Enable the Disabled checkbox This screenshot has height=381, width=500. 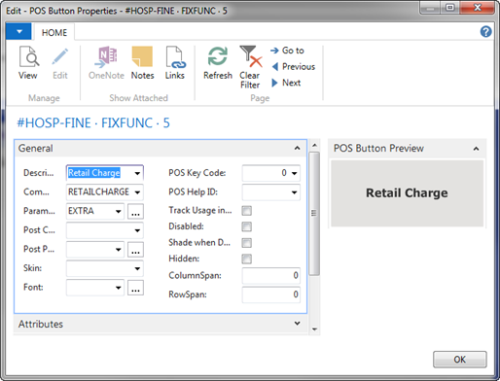click(247, 227)
